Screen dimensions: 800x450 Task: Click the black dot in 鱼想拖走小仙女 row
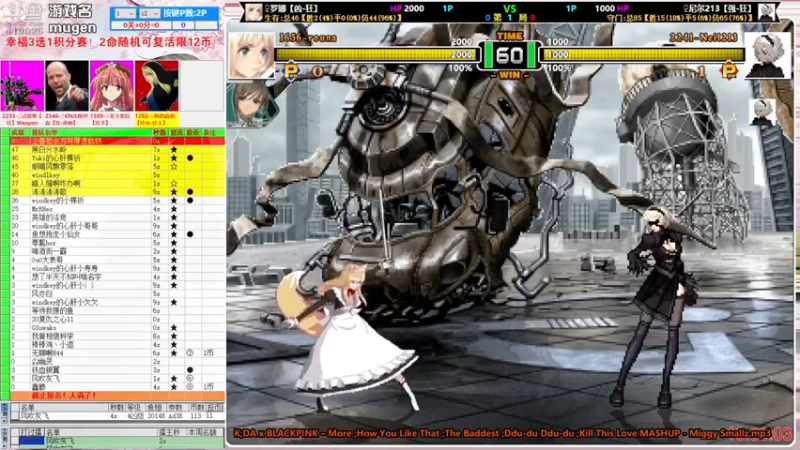[x=190, y=234]
